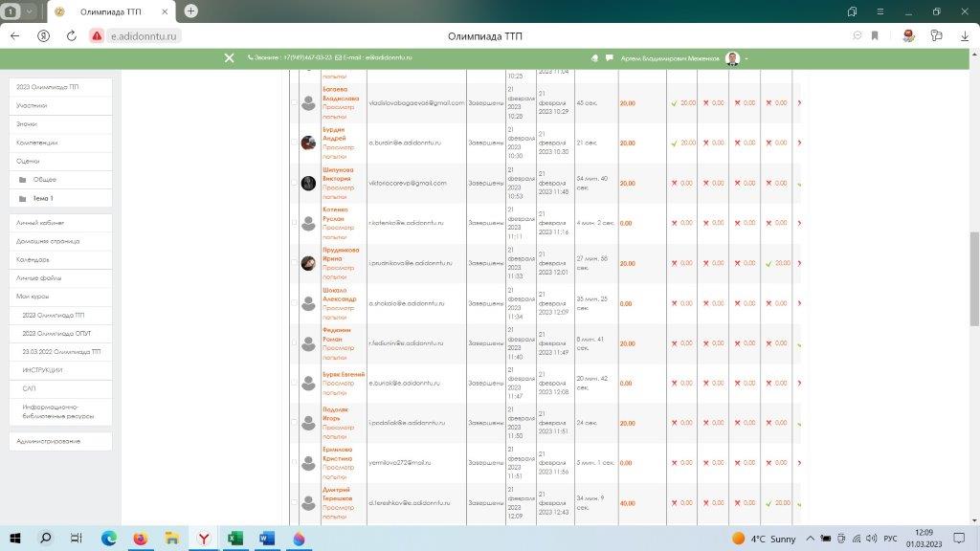Click the page vertical scrollbar thumb
This screenshot has height=551, width=980.
pos(974,278)
